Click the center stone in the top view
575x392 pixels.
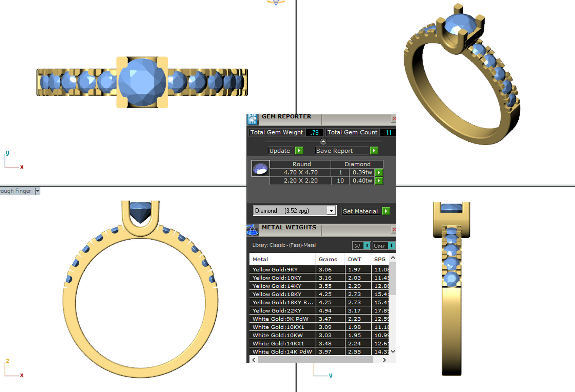click(x=142, y=82)
